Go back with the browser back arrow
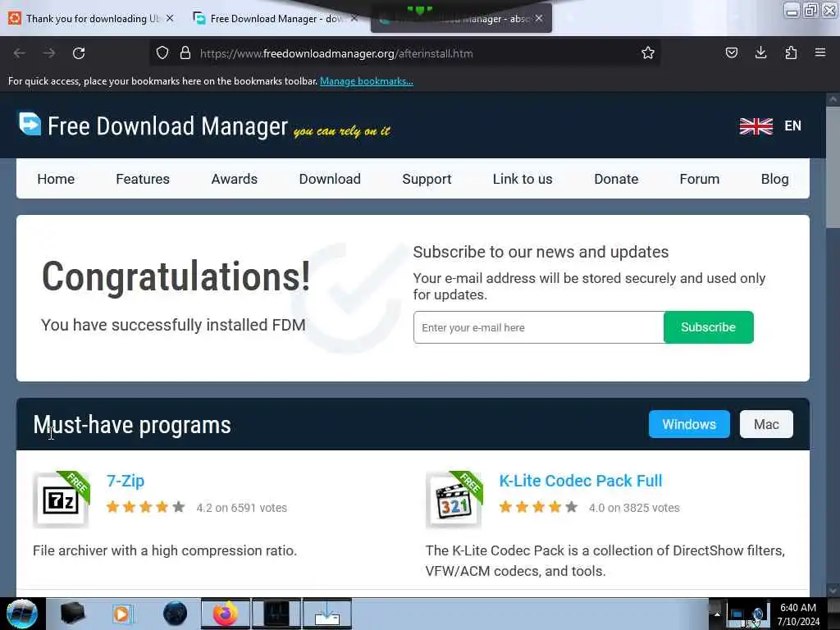 click(20, 53)
